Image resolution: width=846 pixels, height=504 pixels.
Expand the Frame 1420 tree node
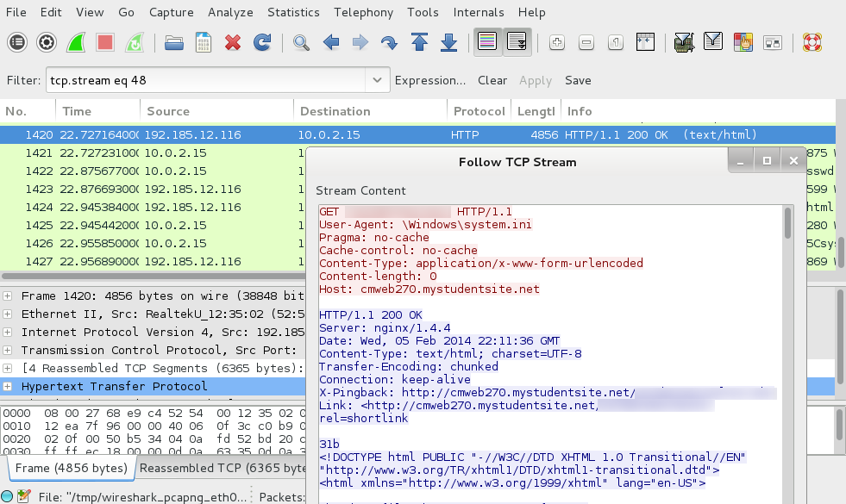click(8, 296)
